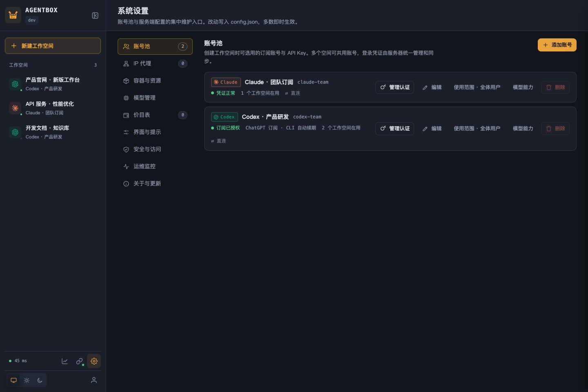Click 管理认证 for Claude 团队订阅
The height and width of the screenshot is (392, 588).
394,87
